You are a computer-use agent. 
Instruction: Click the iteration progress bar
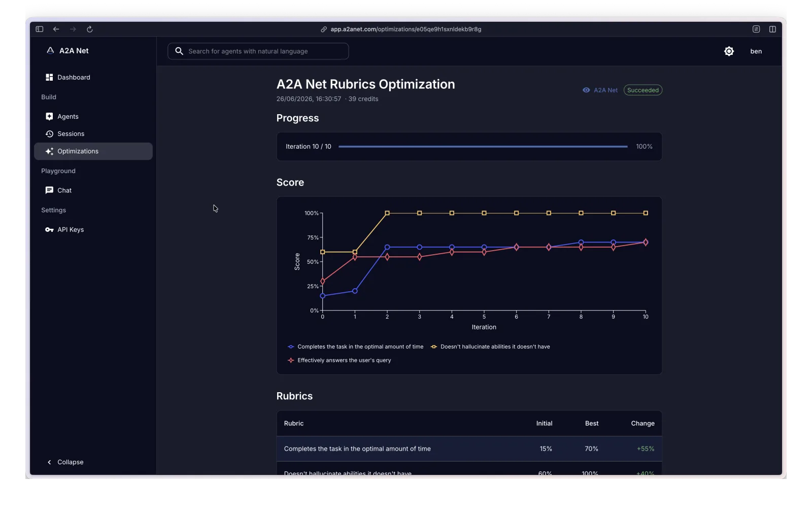[x=483, y=147]
